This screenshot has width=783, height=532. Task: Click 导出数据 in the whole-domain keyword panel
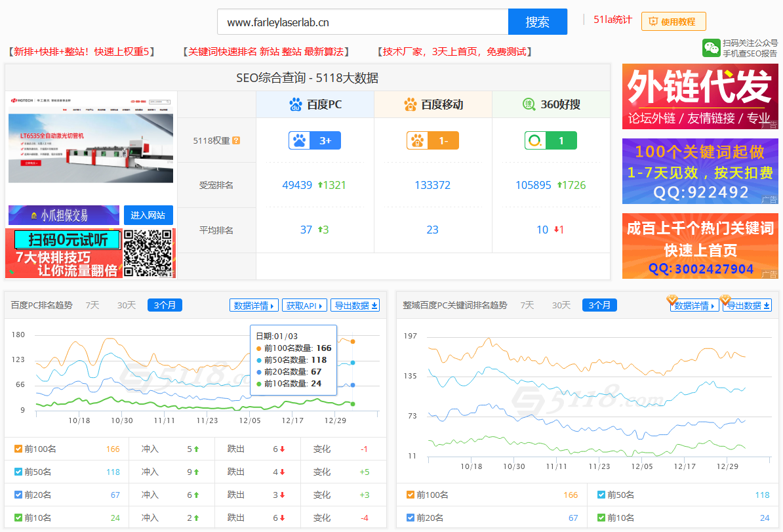[x=749, y=306]
